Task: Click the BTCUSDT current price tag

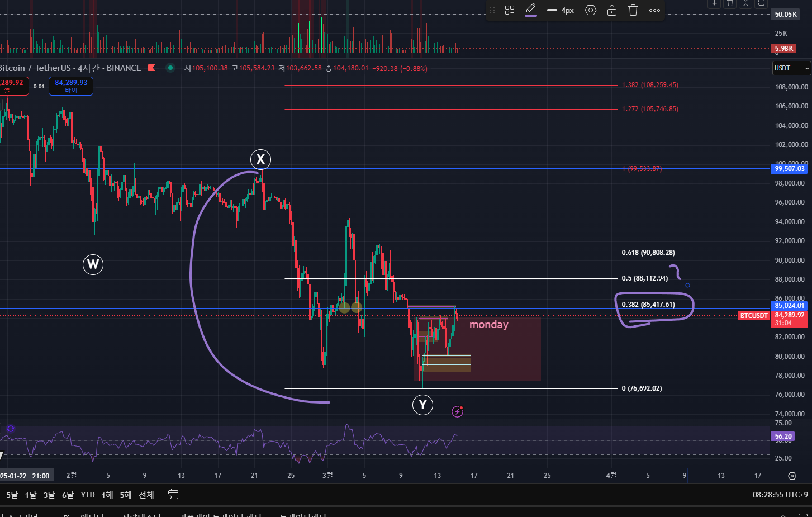Action: point(754,316)
